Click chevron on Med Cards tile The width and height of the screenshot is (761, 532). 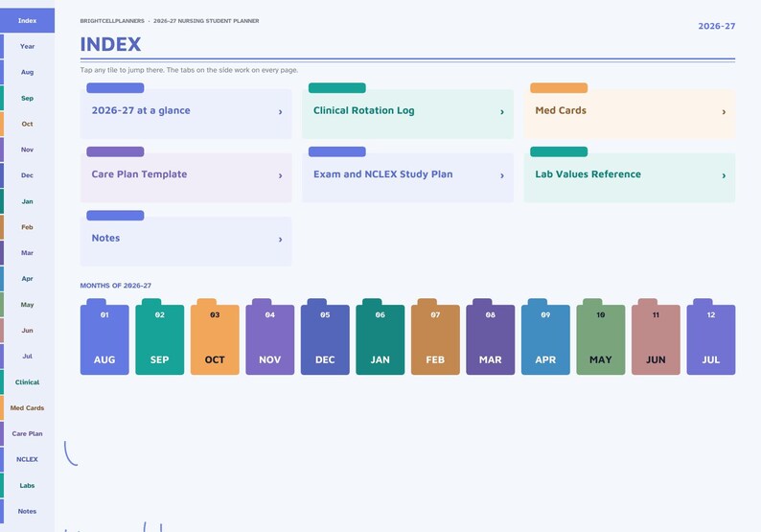[724, 112]
